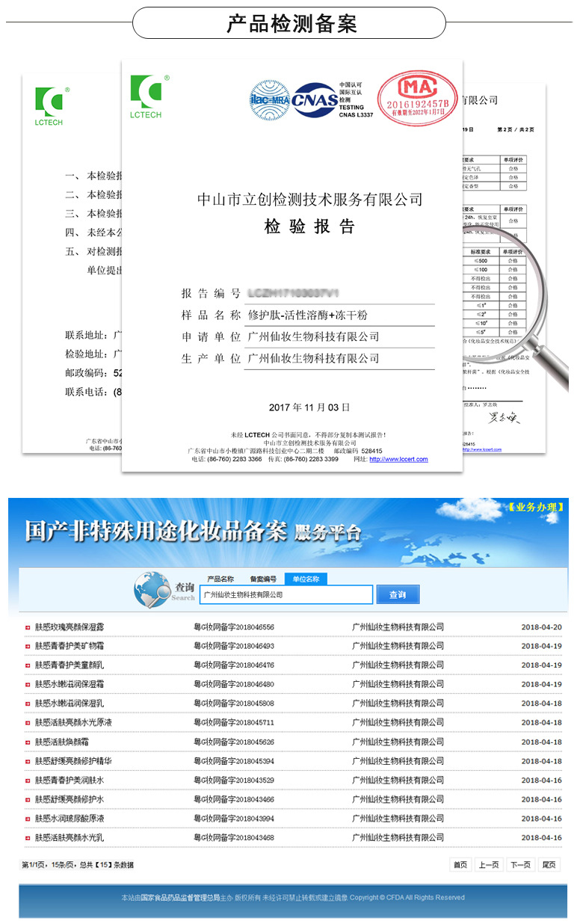Click the LCTECH logo on the back-left page
Viewport: 577px width, 924px height.
click(x=51, y=105)
